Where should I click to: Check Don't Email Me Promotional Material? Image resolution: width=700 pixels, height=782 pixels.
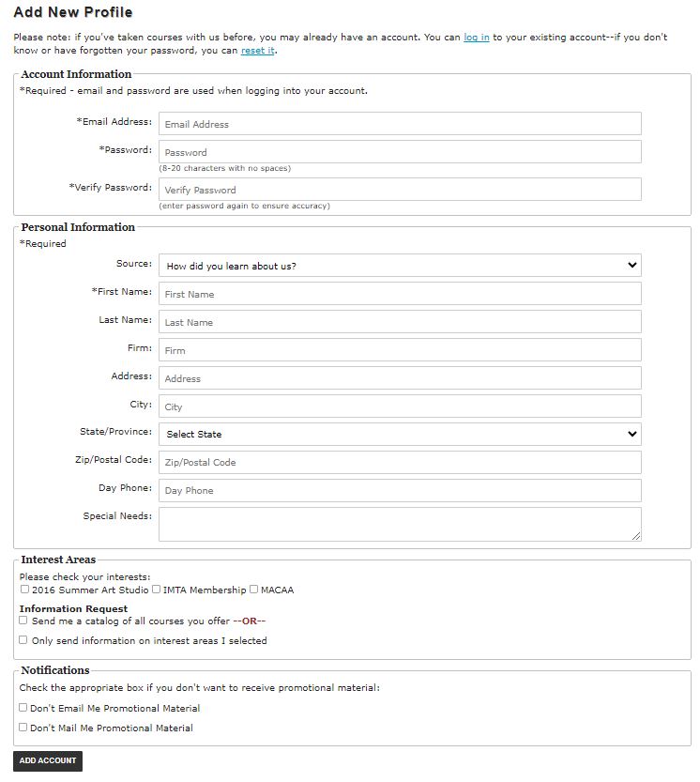(23, 708)
